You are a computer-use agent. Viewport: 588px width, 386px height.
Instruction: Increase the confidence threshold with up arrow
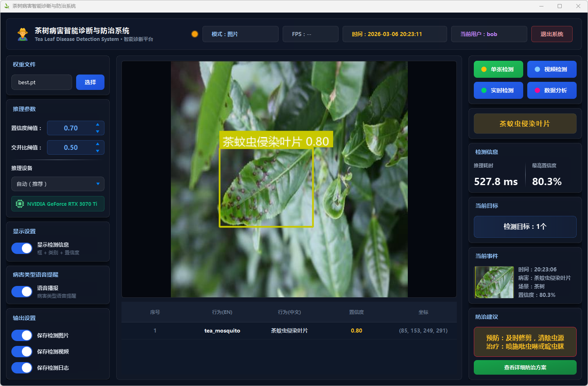[98, 124]
